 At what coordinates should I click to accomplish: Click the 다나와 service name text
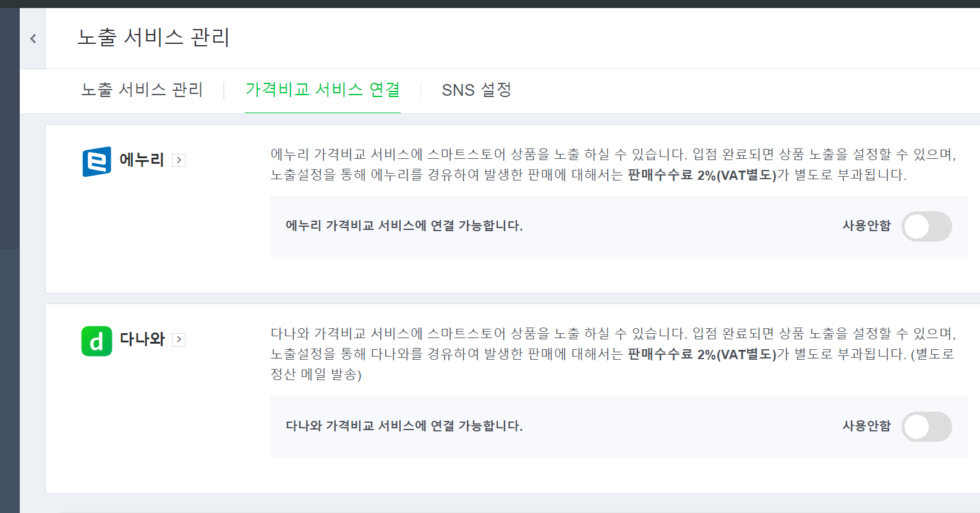142,339
